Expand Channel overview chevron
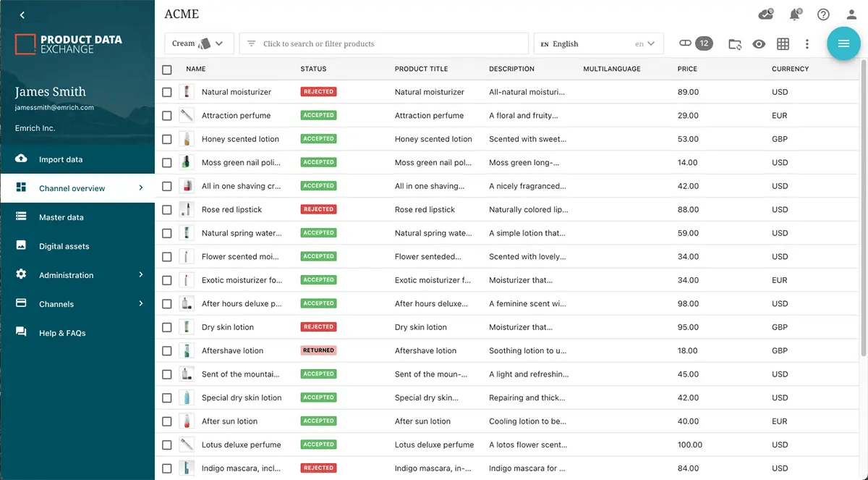The image size is (868, 480). (x=141, y=188)
